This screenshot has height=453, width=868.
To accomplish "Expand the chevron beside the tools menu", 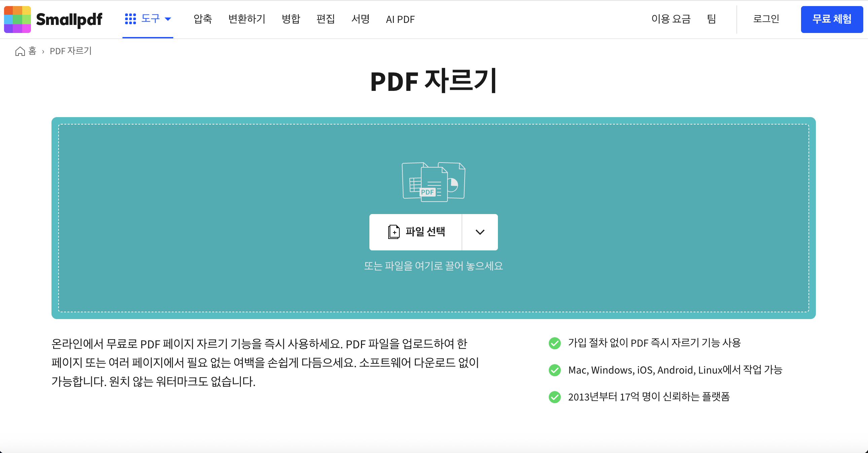I will (x=169, y=19).
